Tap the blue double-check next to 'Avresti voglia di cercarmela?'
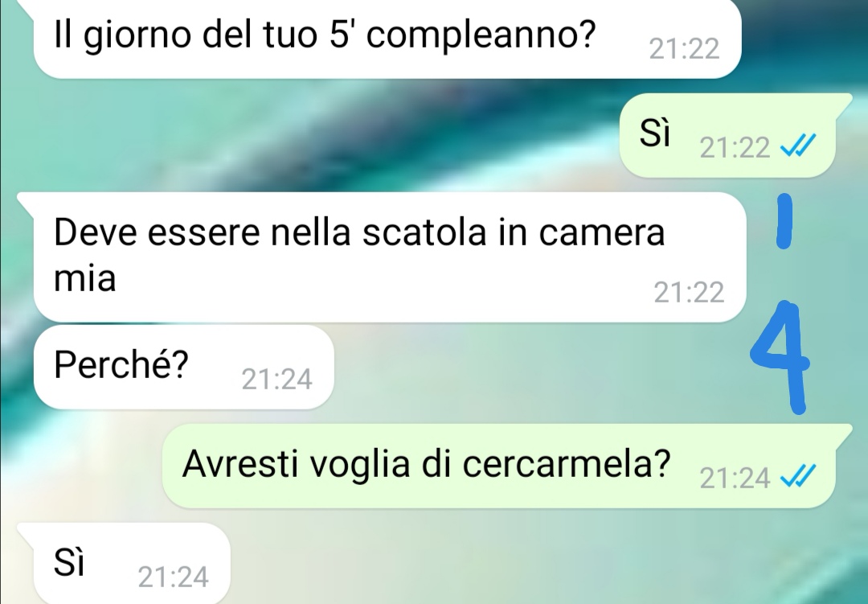868x604 pixels. tap(798, 476)
